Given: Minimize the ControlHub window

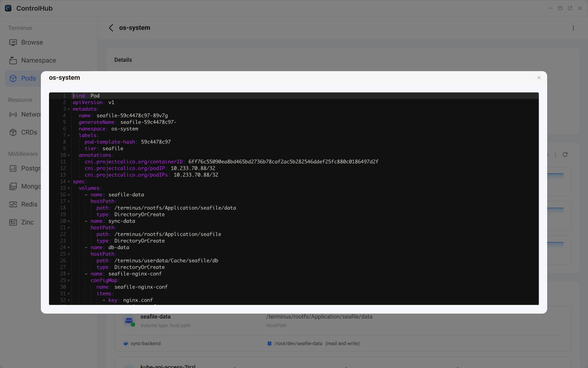Looking at the screenshot, I should [x=550, y=8].
